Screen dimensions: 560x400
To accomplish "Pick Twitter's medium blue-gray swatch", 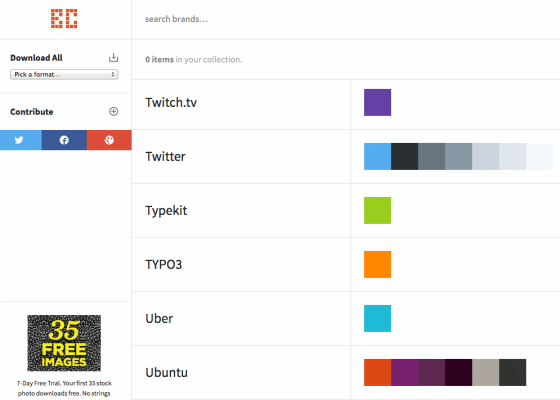I will pos(459,156).
